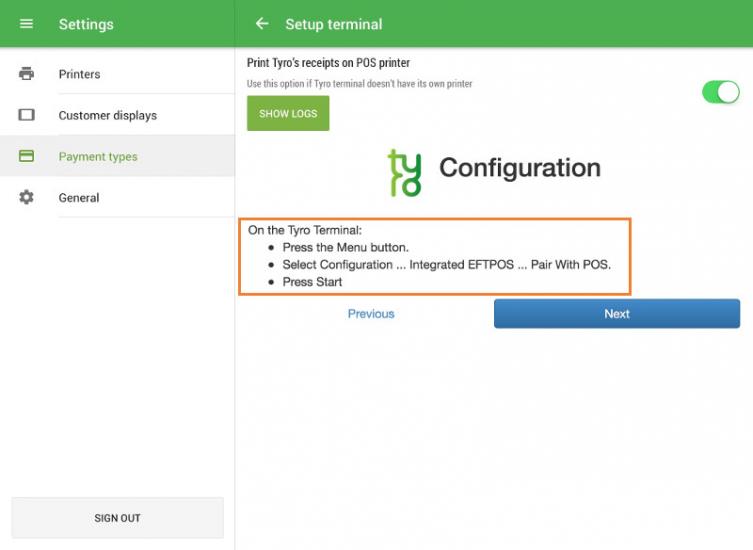Go back using the arrow icon

(262, 24)
